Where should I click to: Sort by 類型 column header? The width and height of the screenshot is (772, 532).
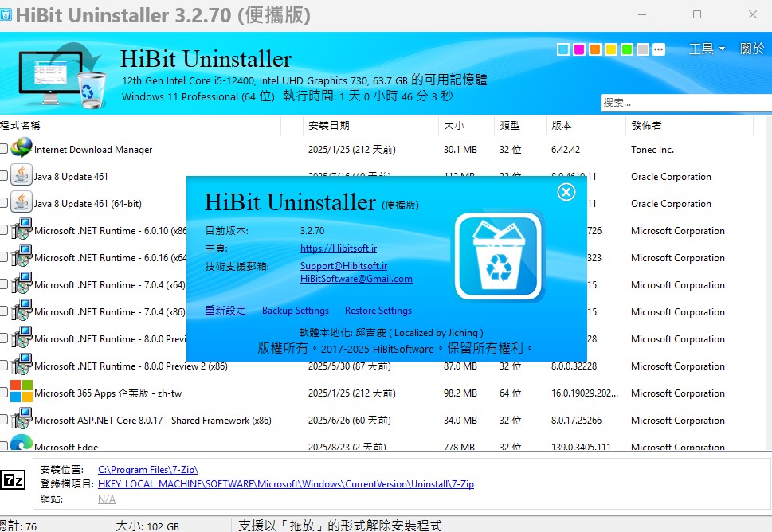520,126
